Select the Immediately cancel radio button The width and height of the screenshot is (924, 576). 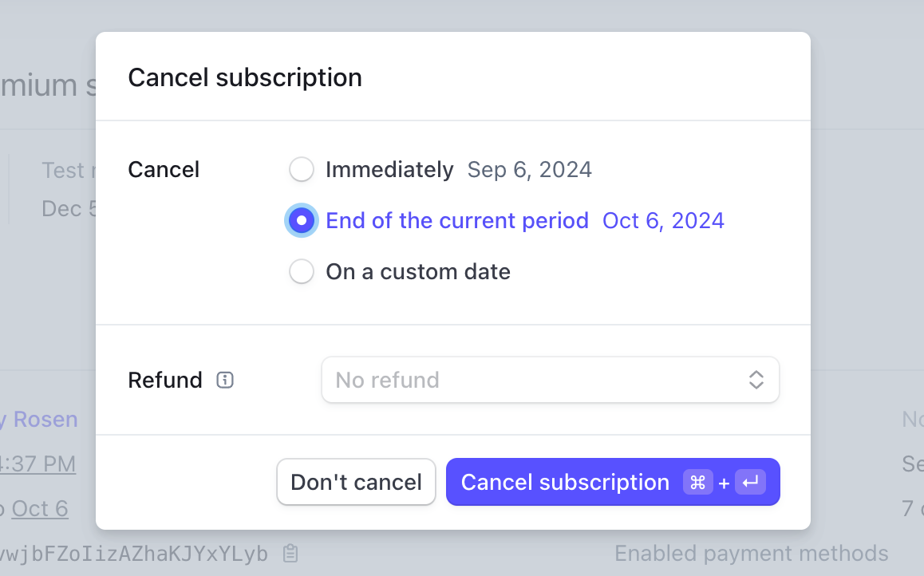[301, 170]
